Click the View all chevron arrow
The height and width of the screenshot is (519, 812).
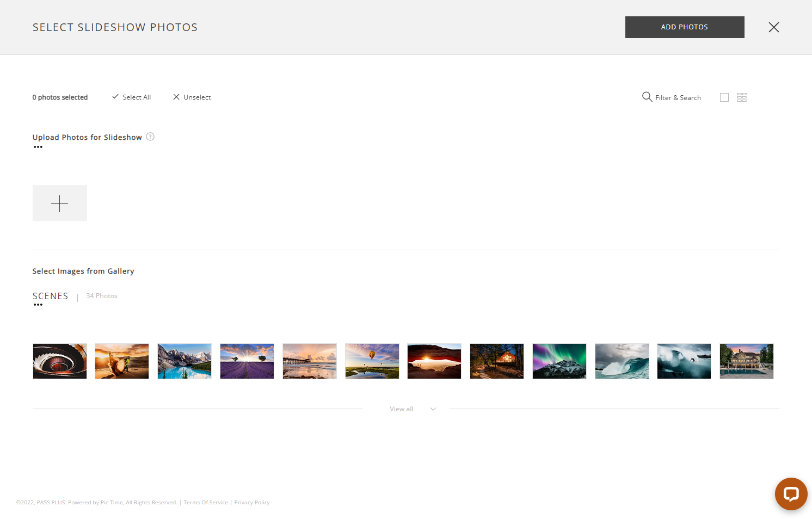click(x=433, y=409)
